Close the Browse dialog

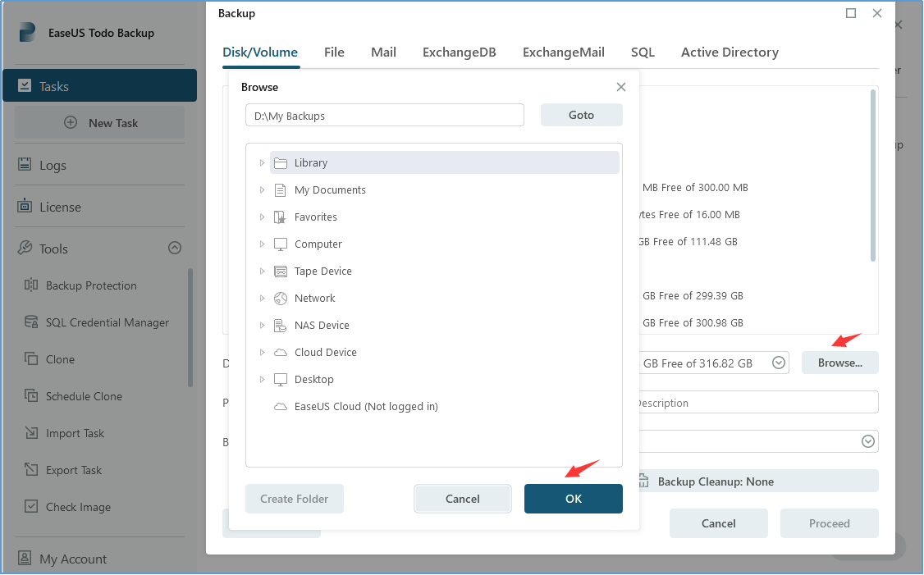621,87
